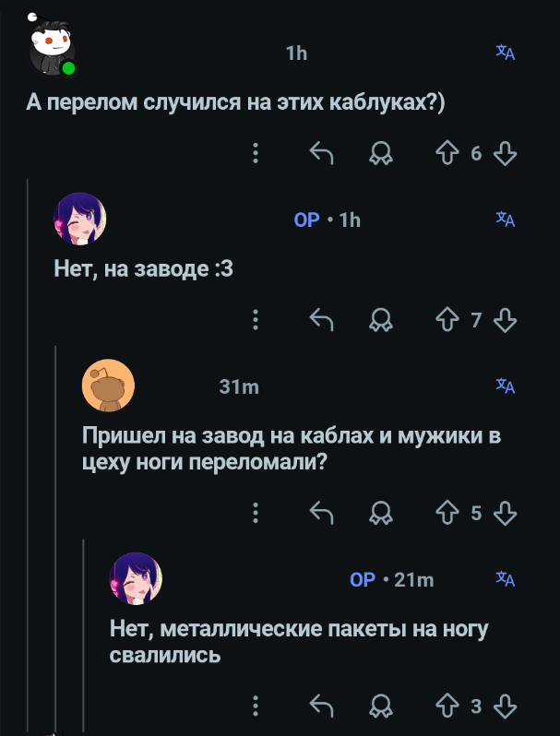Upvote the comment asking about каблуках
Screen dimensions: 560x736
click(x=447, y=153)
